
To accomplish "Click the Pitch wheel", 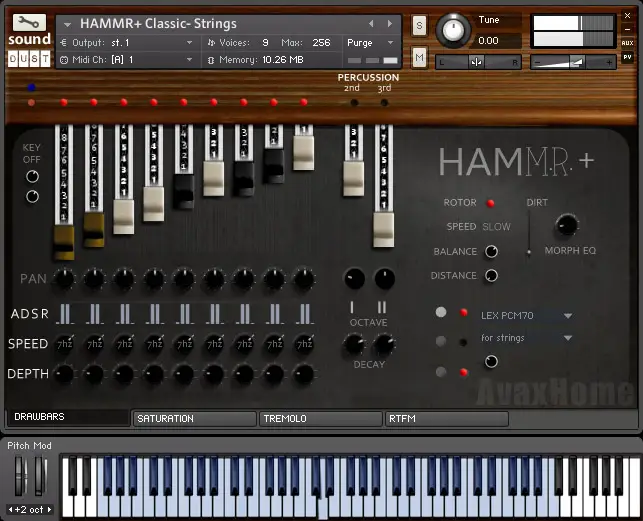I will 21,476.
